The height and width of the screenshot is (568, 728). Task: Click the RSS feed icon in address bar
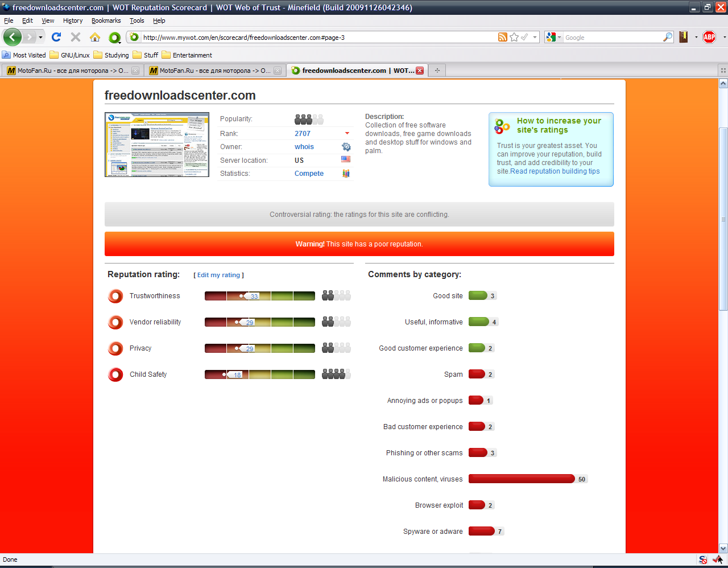click(503, 37)
